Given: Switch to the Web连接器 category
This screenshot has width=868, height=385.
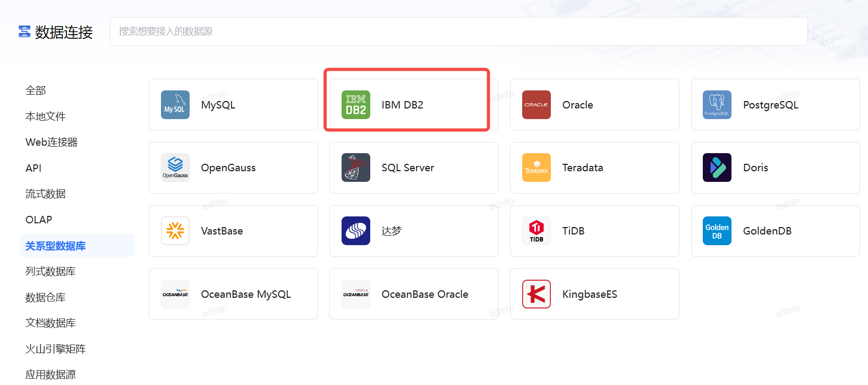Looking at the screenshot, I should click(52, 142).
